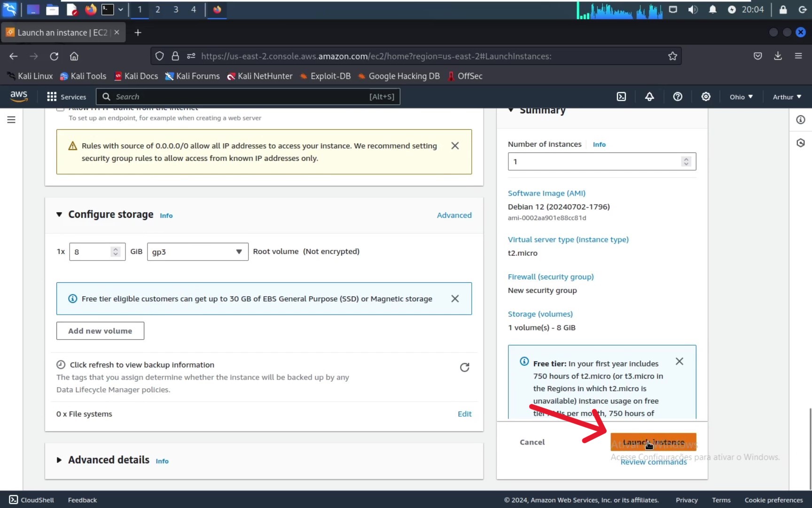Switch storage to Advanced view
This screenshot has width=812, height=508.
click(x=454, y=215)
